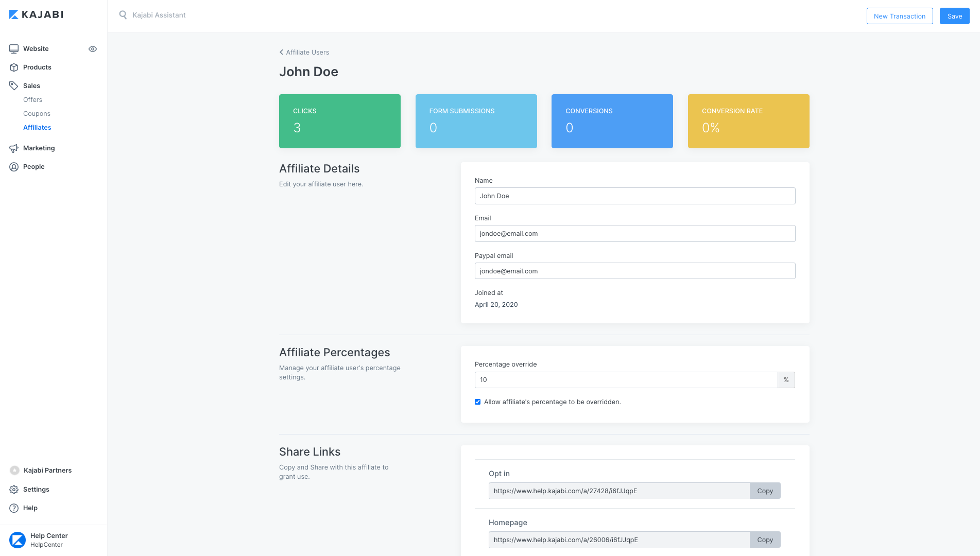
Task: Uncheck Allow affiliate's percentage to be overridden
Action: (x=478, y=402)
